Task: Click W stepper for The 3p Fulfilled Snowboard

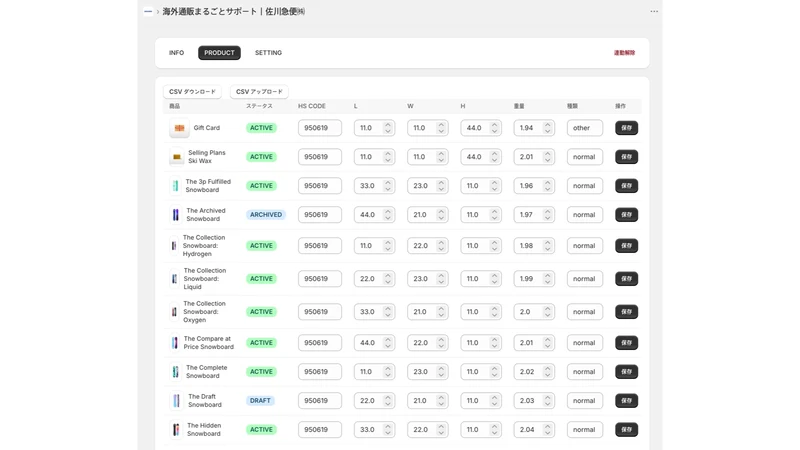Action: 441,186
